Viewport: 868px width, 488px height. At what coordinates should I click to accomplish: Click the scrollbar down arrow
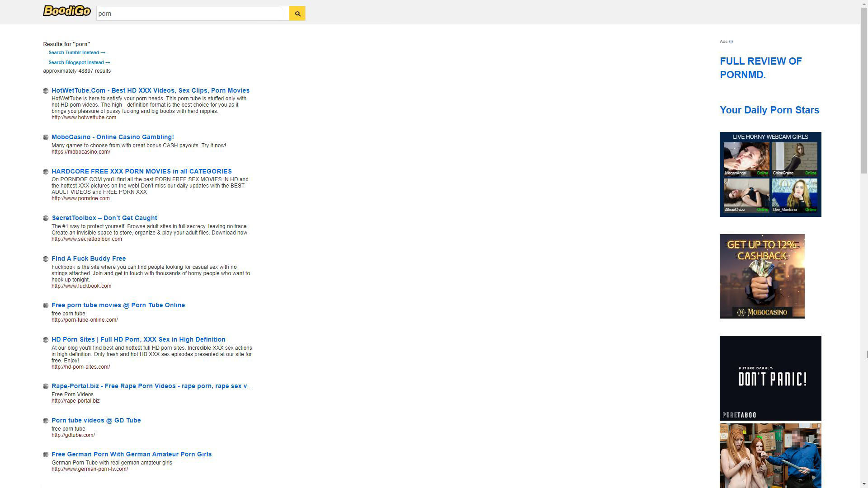click(864, 484)
